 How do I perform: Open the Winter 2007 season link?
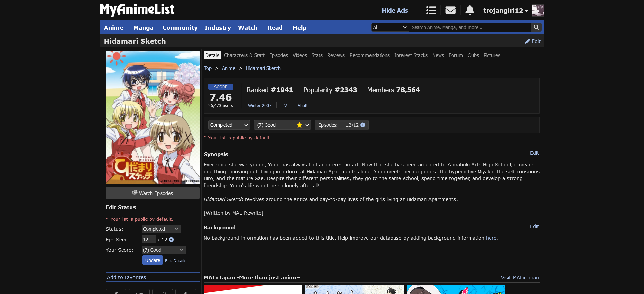point(260,106)
